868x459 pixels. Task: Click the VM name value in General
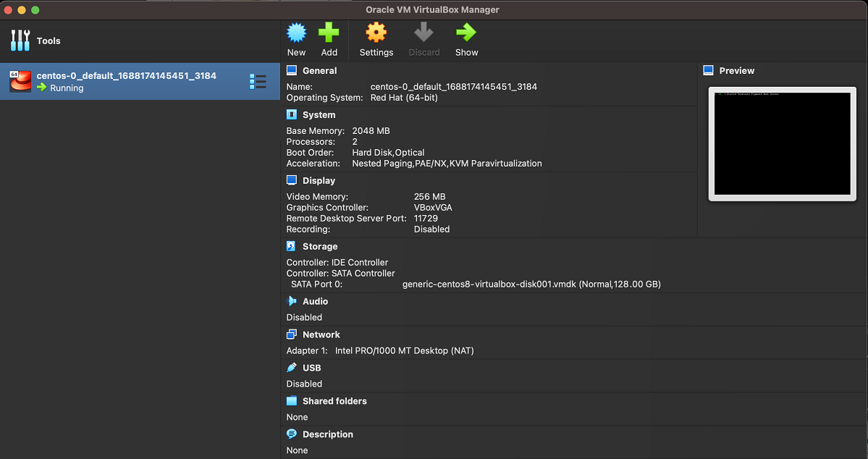click(x=453, y=87)
